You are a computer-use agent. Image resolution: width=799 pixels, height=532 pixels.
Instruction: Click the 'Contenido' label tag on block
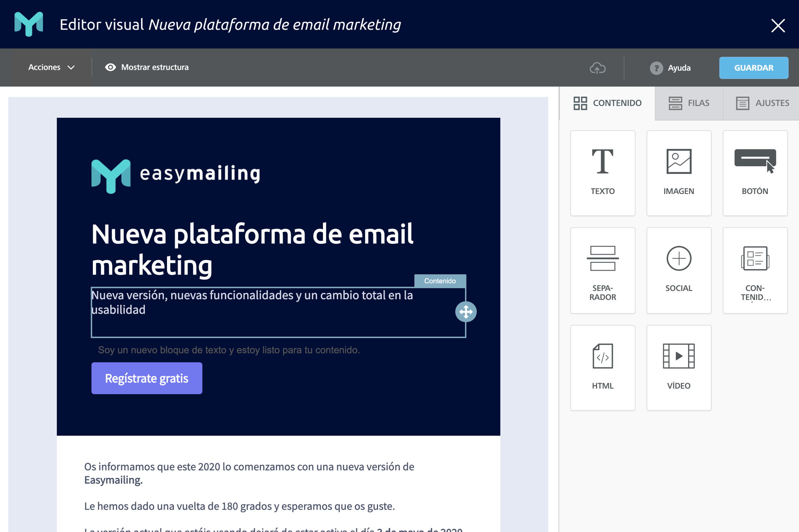(440, 281)
